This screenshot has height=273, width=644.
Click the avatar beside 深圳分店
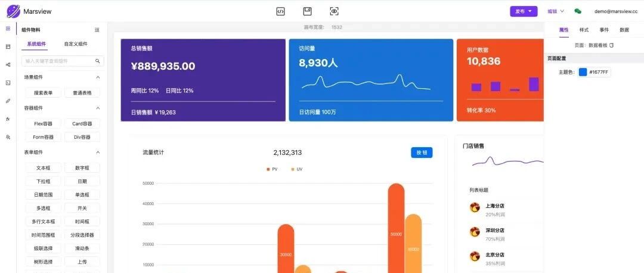pyautogui.click(x=475, y=232)
